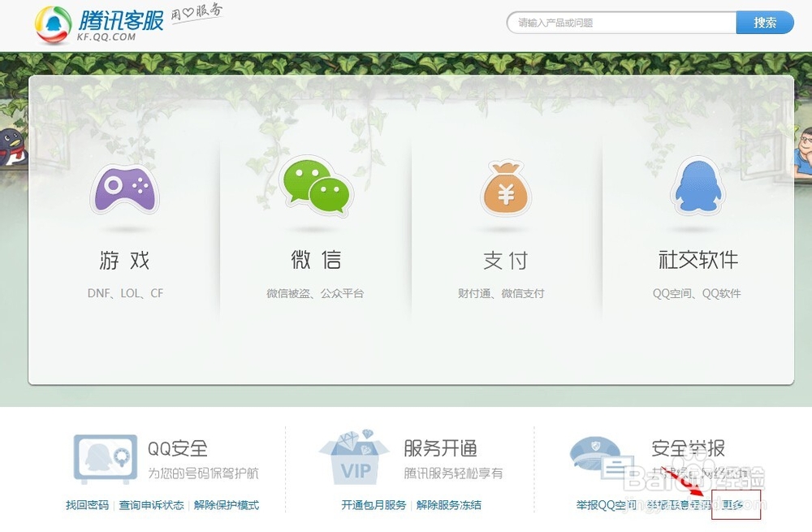Click the 微信被盗、公众平台 subtitle text
Screen dimensions: 812x532
pyautogui.click(x=315, y=294)
